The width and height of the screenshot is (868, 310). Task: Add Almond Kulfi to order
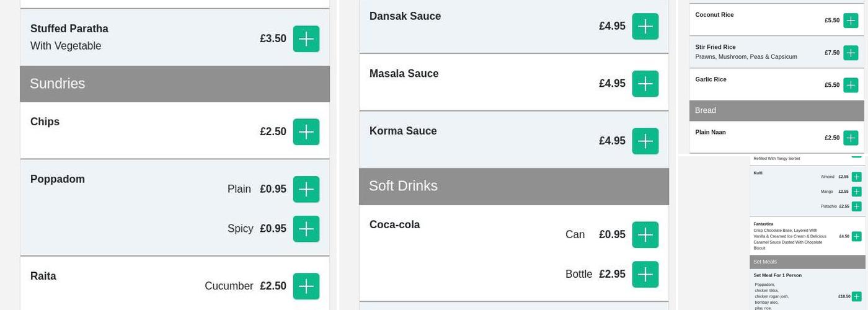pyautogui.click(x=856, y=177)
